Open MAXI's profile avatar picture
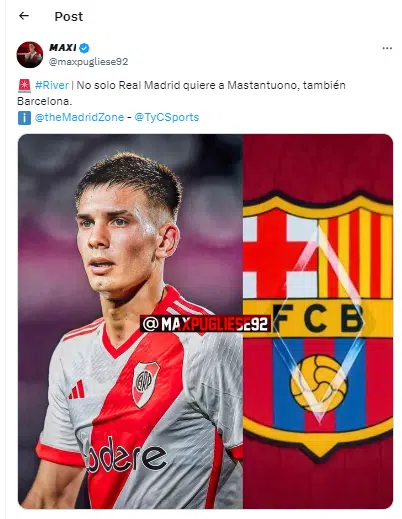Image resolution: width=402 pixels, height=519 pixels. pos(30,55)
